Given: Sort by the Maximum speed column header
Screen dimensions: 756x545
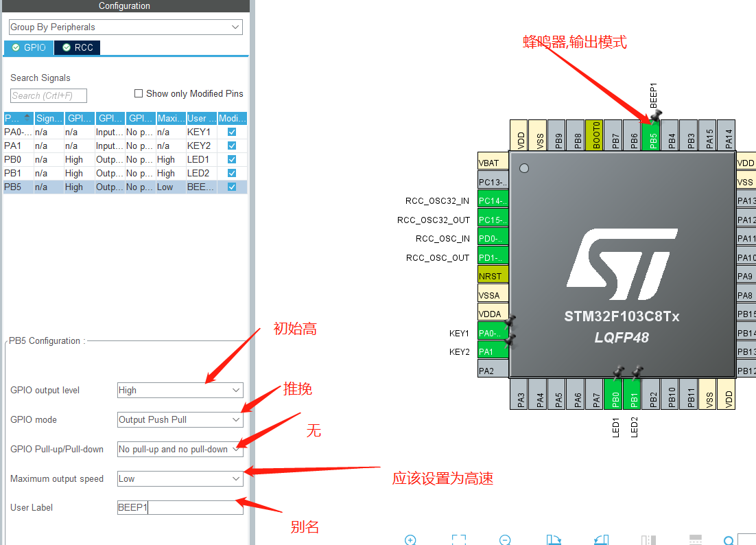Looking at the screenshot, I should 171,118.
